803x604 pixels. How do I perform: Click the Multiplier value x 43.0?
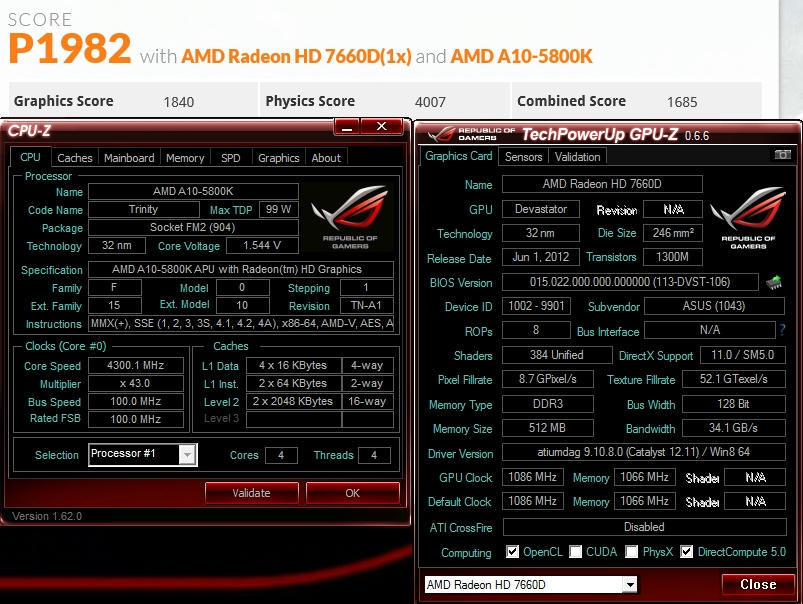click(x=136, y=383)
